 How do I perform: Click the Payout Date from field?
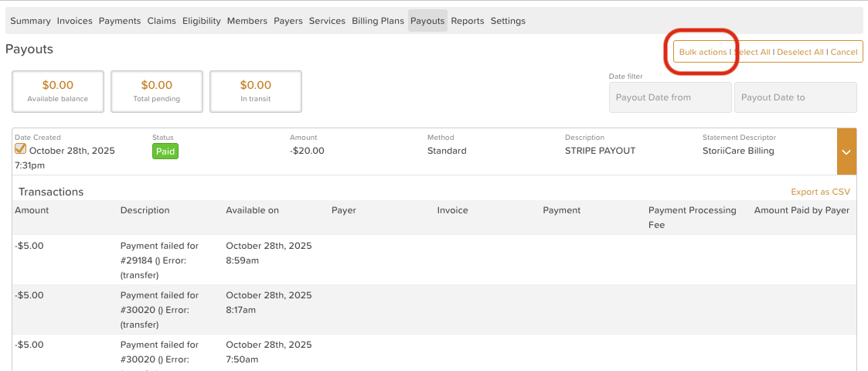(670, 97)
